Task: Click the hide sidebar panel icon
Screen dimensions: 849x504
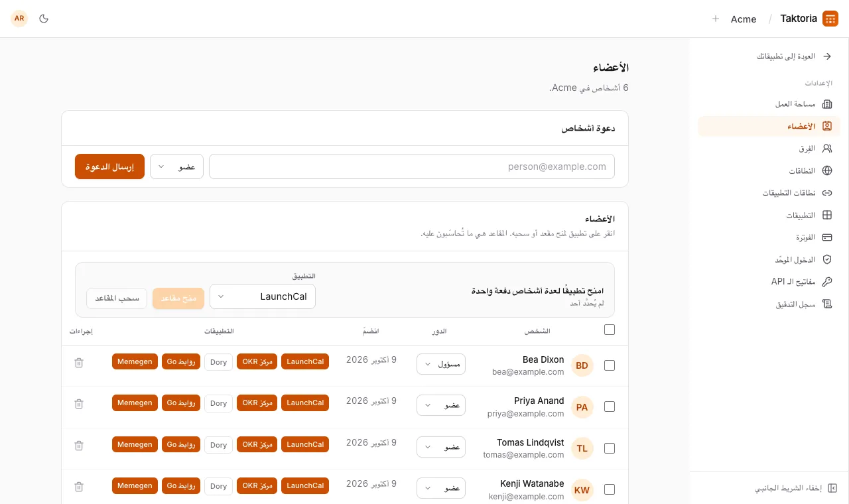Action: 832,488
